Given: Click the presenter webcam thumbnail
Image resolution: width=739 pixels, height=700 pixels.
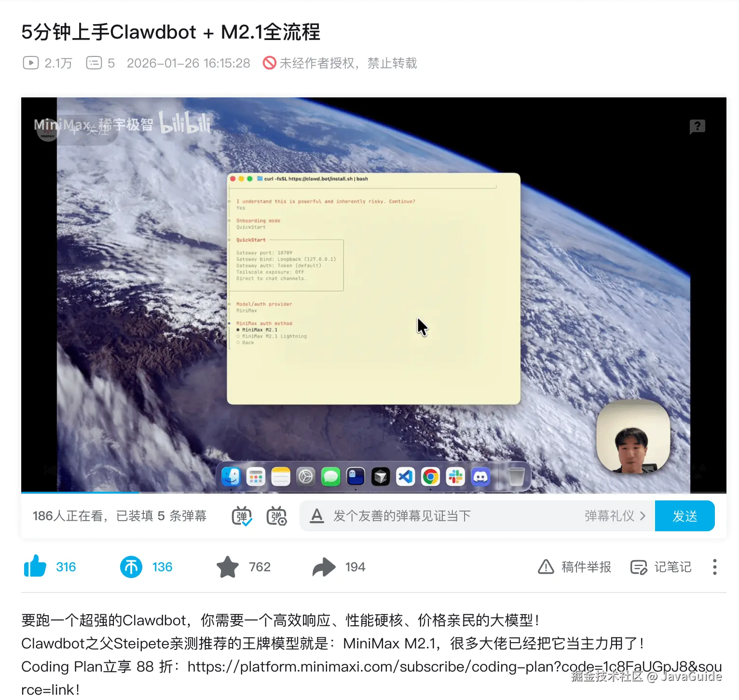Looking at the screenshot, I should coord(633,437).
